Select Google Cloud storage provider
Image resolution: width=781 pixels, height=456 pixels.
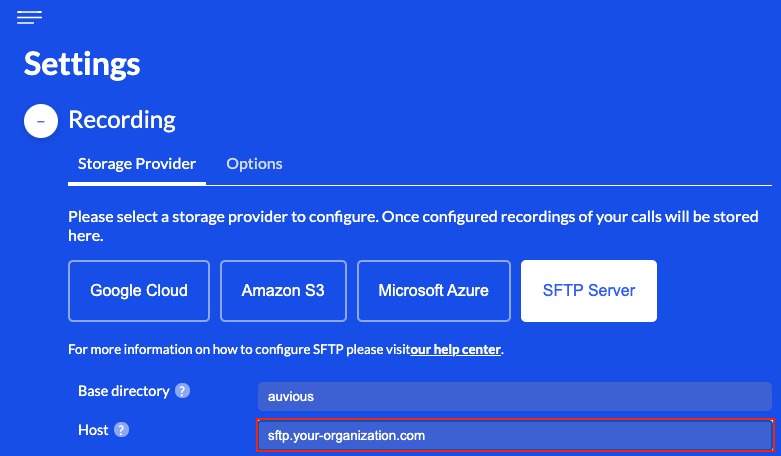tap(139, 291)
